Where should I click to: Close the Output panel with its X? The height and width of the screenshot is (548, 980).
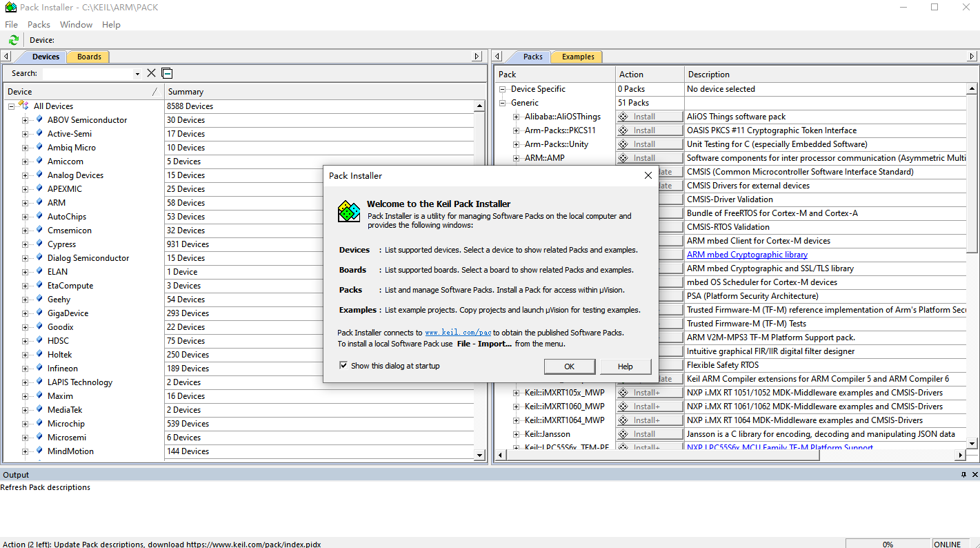tap(974, 475)
